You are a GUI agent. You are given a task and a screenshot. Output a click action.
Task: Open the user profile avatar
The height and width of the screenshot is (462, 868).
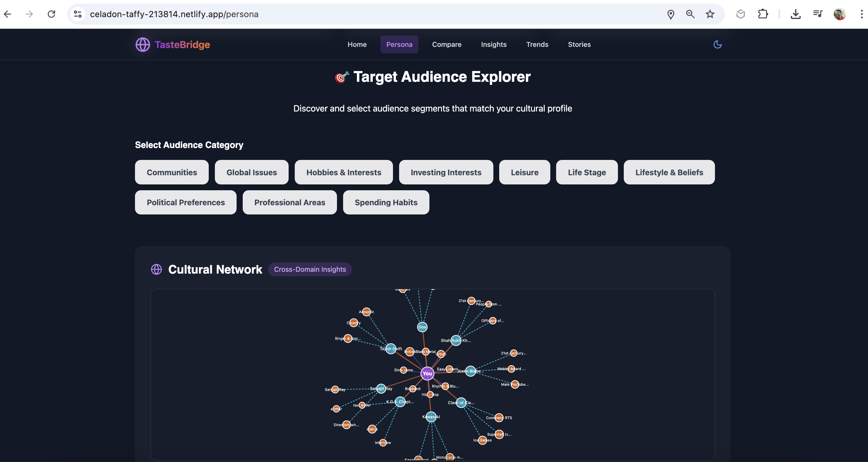click(839, 14)
